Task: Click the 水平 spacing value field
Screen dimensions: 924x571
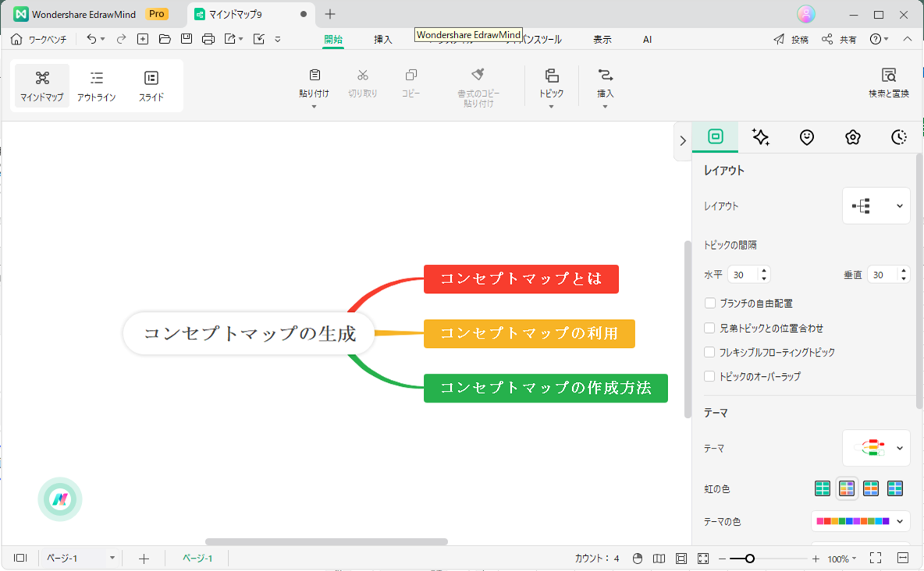Action: [744, 275]
